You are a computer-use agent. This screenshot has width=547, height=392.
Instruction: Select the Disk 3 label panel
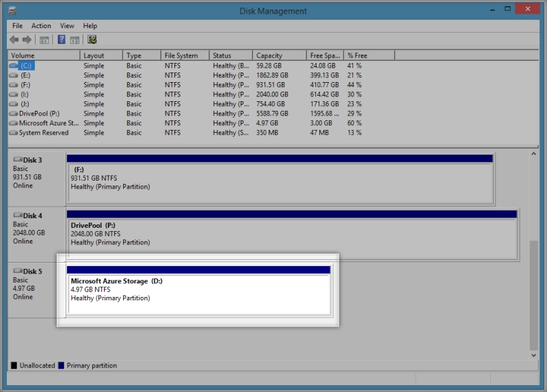(37, 178)
